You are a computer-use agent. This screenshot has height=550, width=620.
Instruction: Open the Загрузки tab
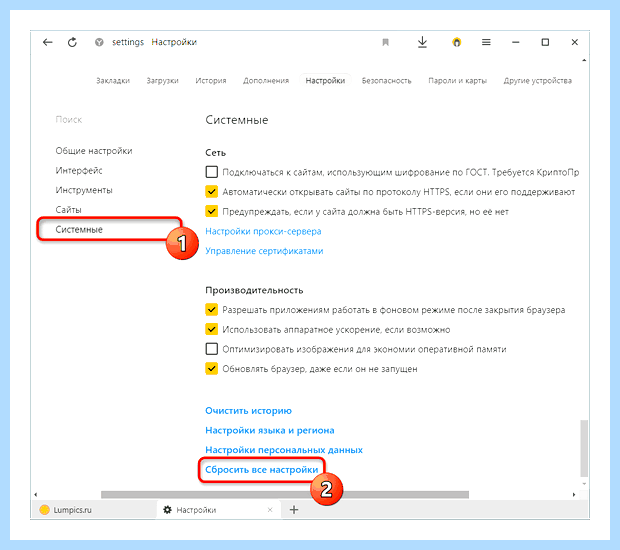coord(163,81)
